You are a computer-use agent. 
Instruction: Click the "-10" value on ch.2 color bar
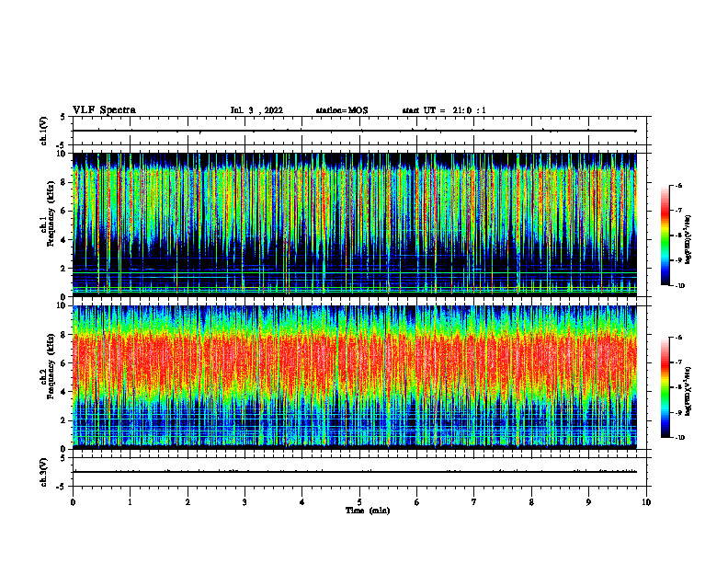point(680,437)
